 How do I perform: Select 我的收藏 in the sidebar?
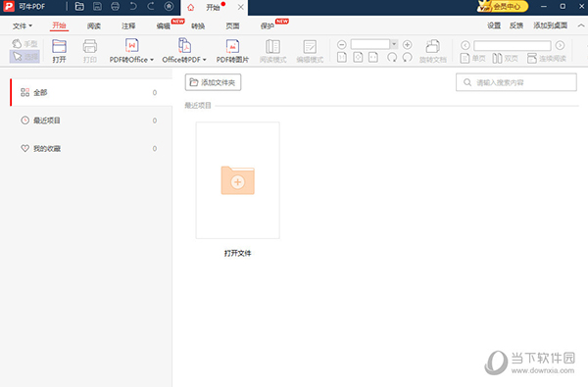[x=91, y=149]
